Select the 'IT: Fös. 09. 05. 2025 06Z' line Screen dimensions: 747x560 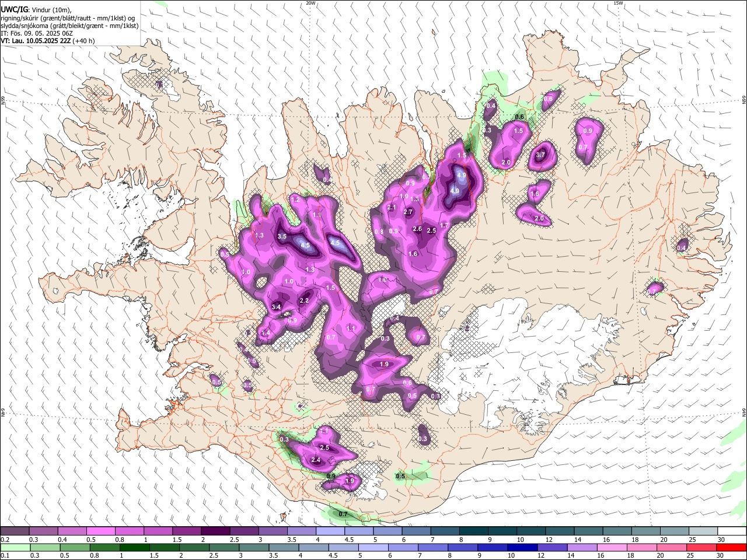(37, 33)
